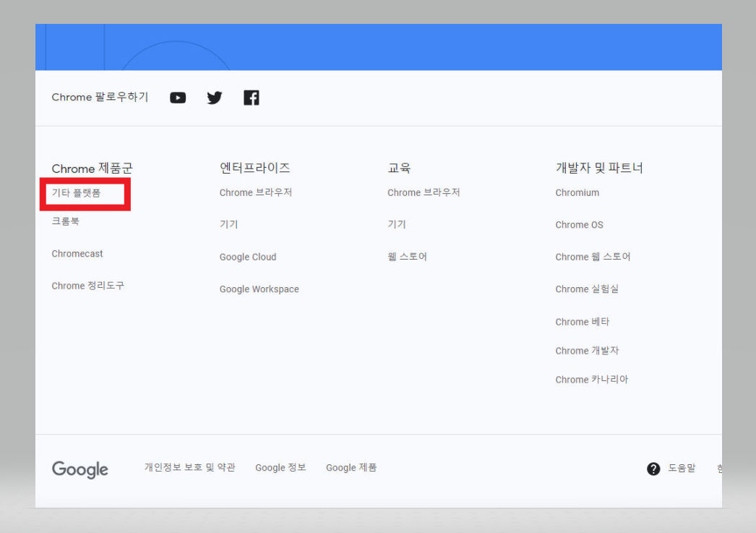Viewport: 756px width, 533px height.
Task: Open Google 정보 footer link
Action: tap(280, 467)
